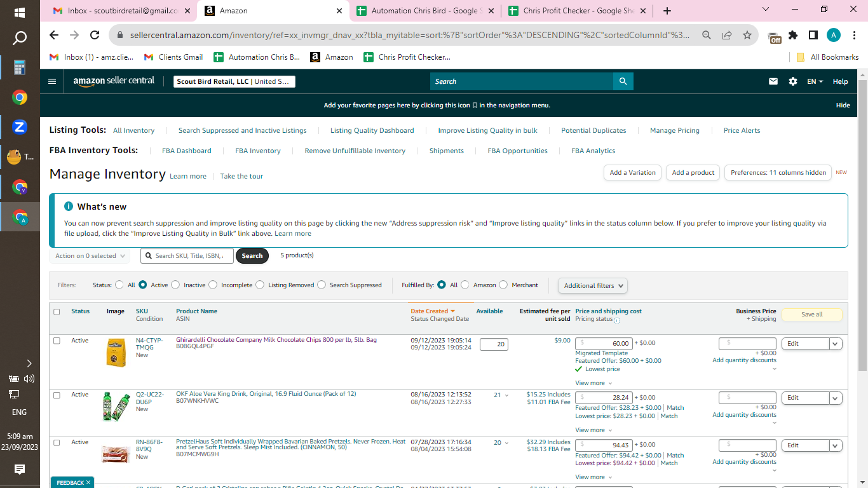Viewport: 868px width, 488px height.
Task: Click the share page icon in the address bar
Action: (726, 35)
